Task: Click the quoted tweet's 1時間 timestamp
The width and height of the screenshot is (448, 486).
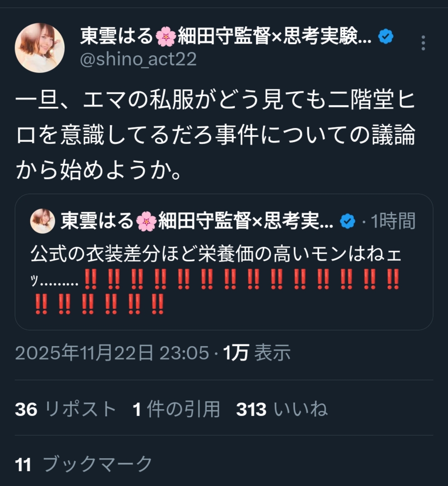Action: click(392, 221)
